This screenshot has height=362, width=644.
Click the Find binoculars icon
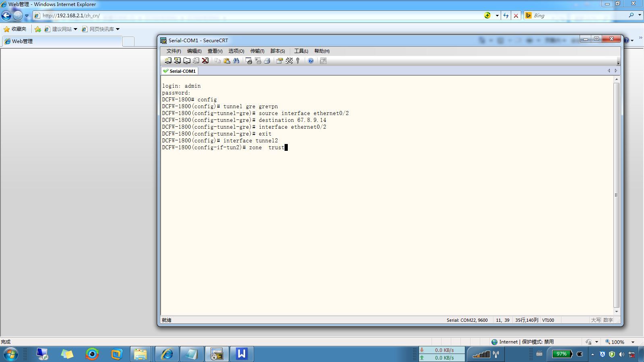[236, 61]
